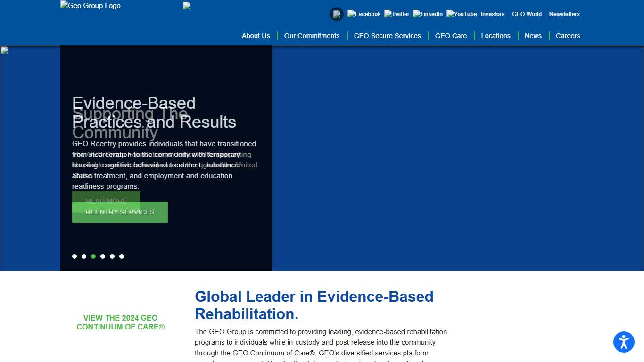The width and height of the screenshot is (644, 362).
Task: Click the small image icon above the navigation
Action: 186,6
